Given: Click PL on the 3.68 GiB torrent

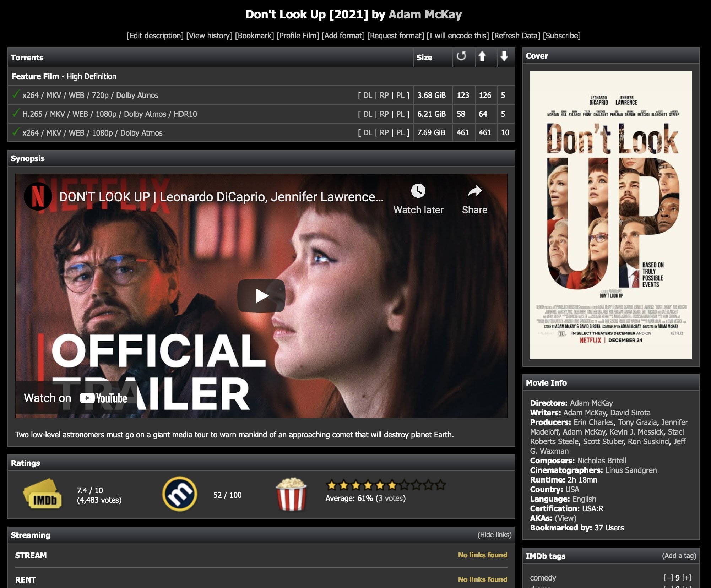Looking at the screenshot, I should pos(400,95).
